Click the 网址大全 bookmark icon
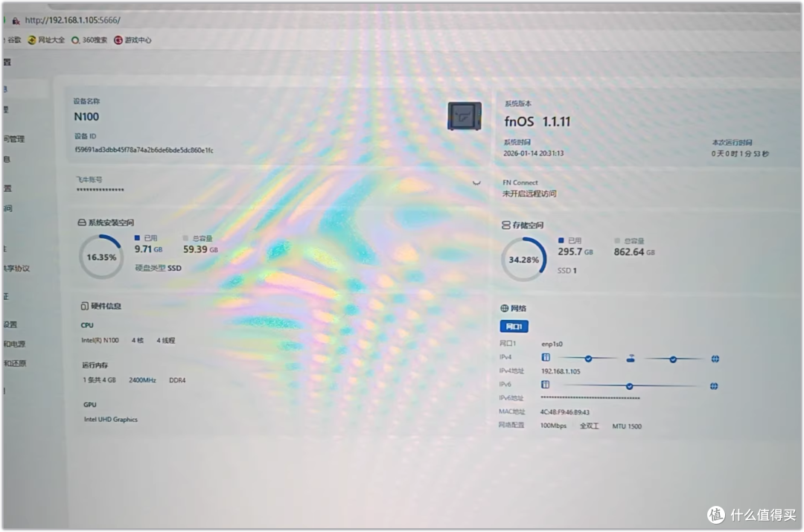 point(32,40)
